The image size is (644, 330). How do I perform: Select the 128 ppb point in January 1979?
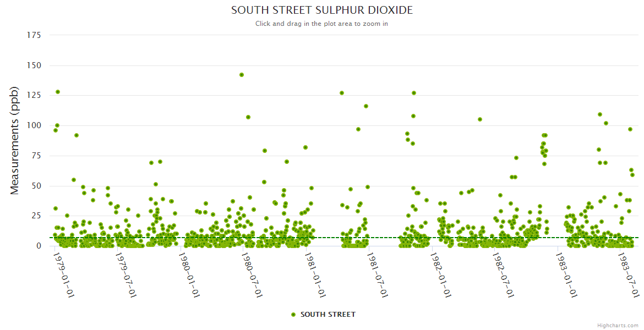(58, 92)
